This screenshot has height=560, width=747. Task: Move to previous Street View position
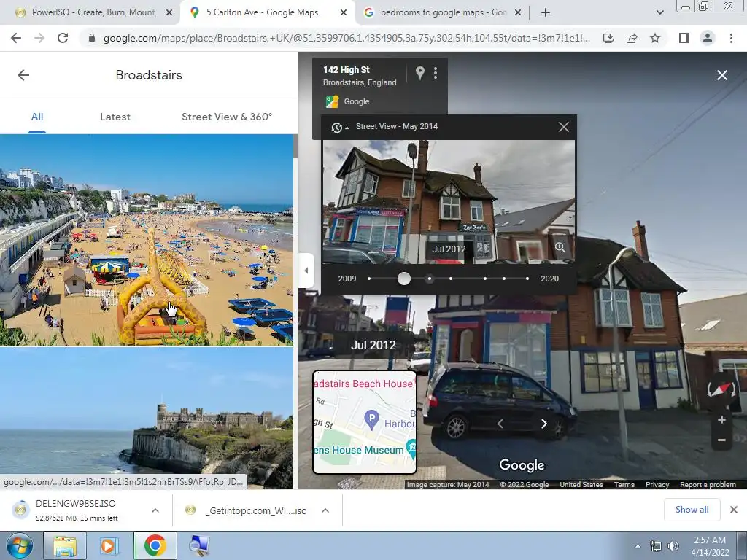tap(500, 424)
